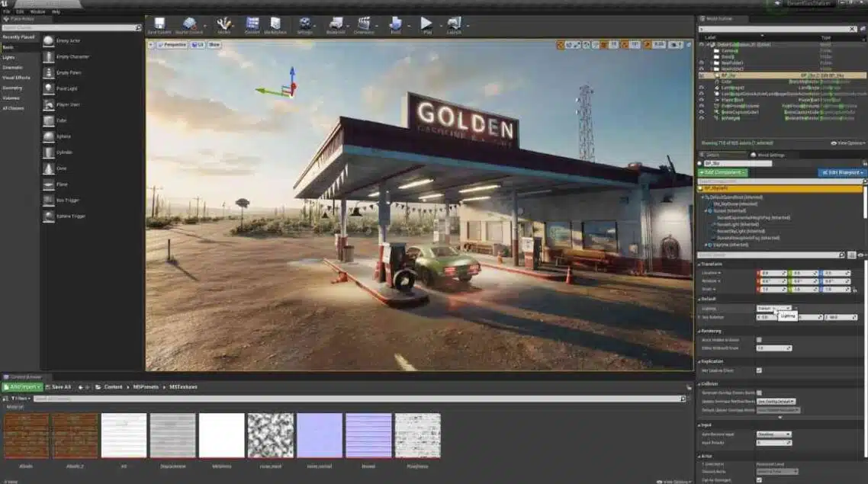The image size is (868, 484).
Task: Open the Marketplace from the toolbar
Action: coord(275,25)
